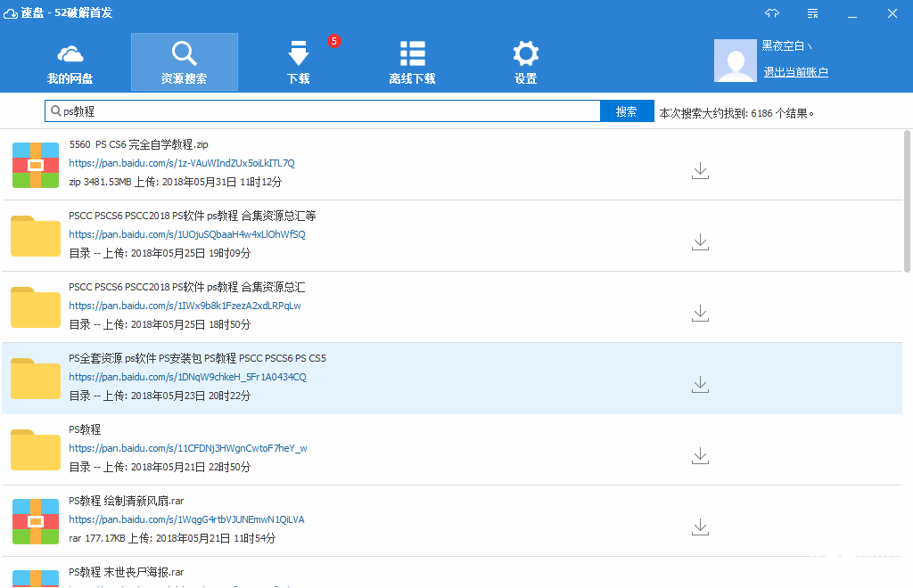Download the folder with link 1IWx9b8k1FzezA2xdLRPqLw
Viewport: 913px width, 588px height.
click(700, 313)
